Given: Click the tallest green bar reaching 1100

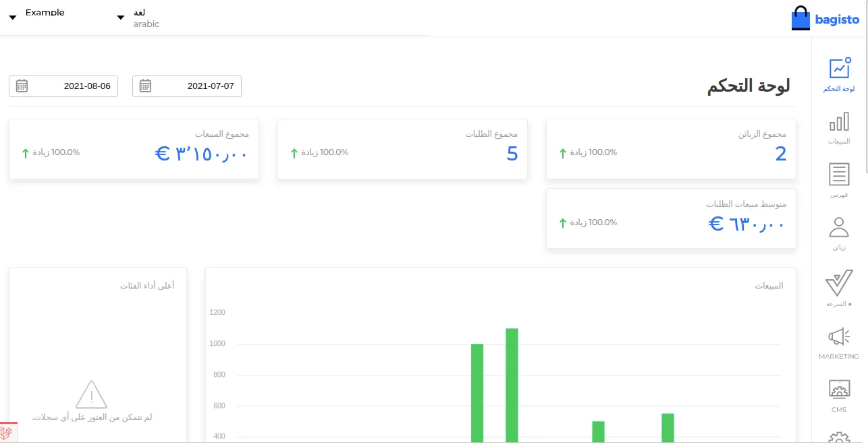Looking at the screenshot, I should [x=512, y=385].
